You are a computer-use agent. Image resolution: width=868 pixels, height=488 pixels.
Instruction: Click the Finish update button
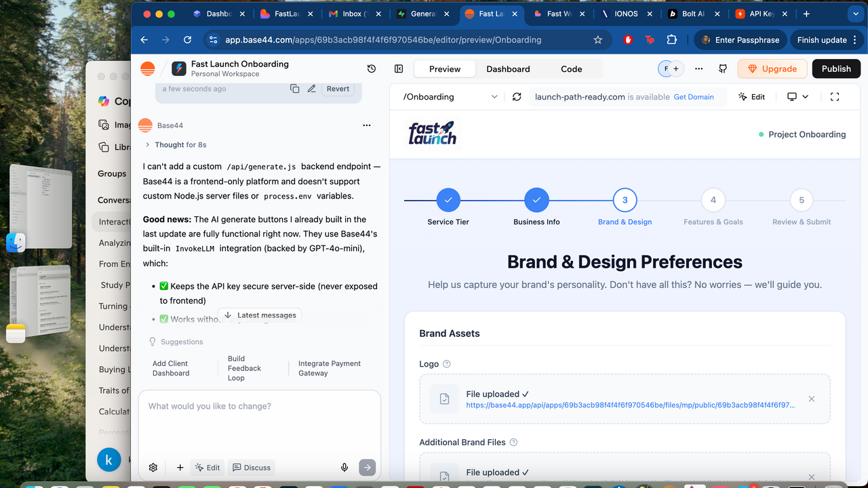tap(826, 40)
